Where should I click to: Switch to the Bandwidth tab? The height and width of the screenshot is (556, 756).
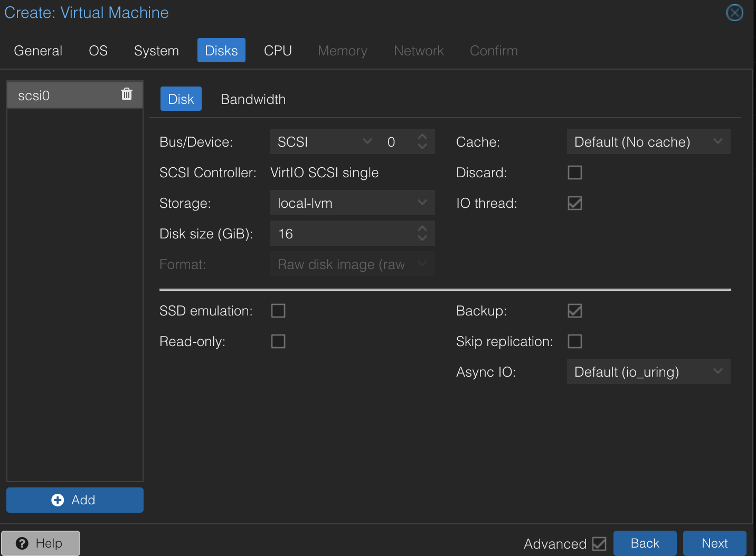[253, 99]
